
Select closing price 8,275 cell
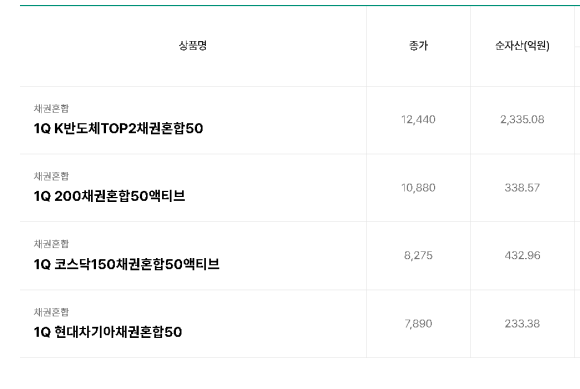(x=418, y=256)
